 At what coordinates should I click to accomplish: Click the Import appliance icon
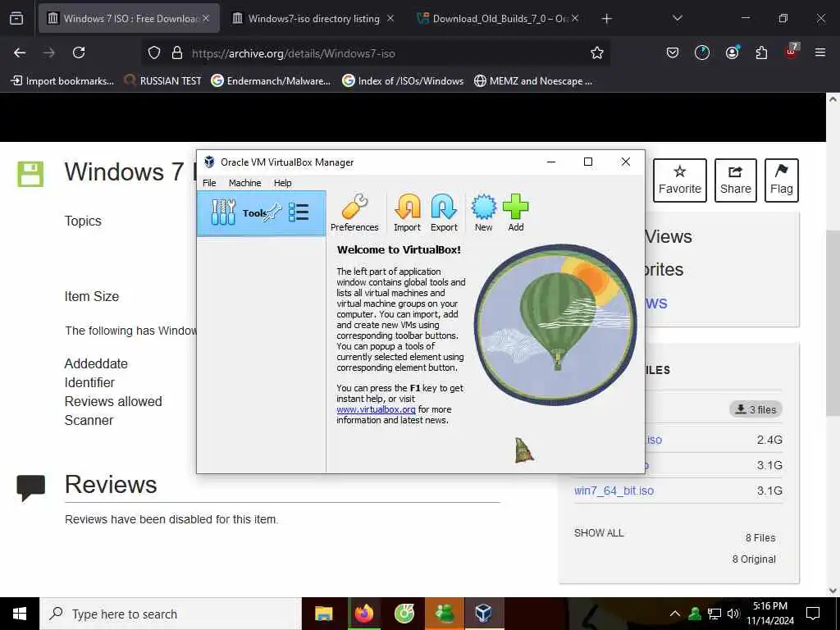point(407,212)
